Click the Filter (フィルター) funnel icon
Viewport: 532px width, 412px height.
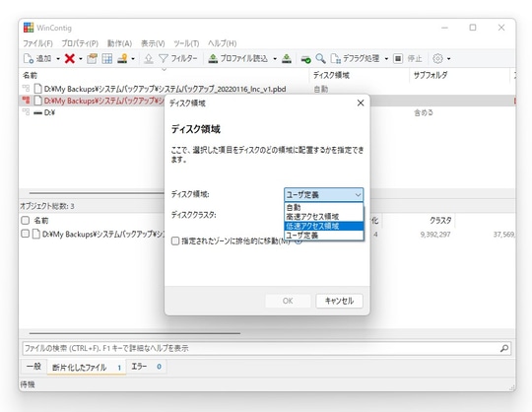(x=164, y=59)
